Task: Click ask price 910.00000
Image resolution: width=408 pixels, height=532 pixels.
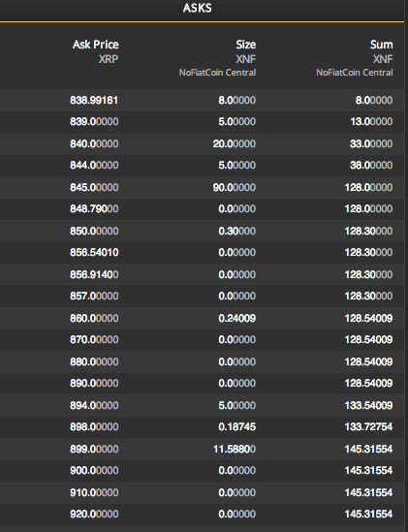Action: (x=94, y=492)
